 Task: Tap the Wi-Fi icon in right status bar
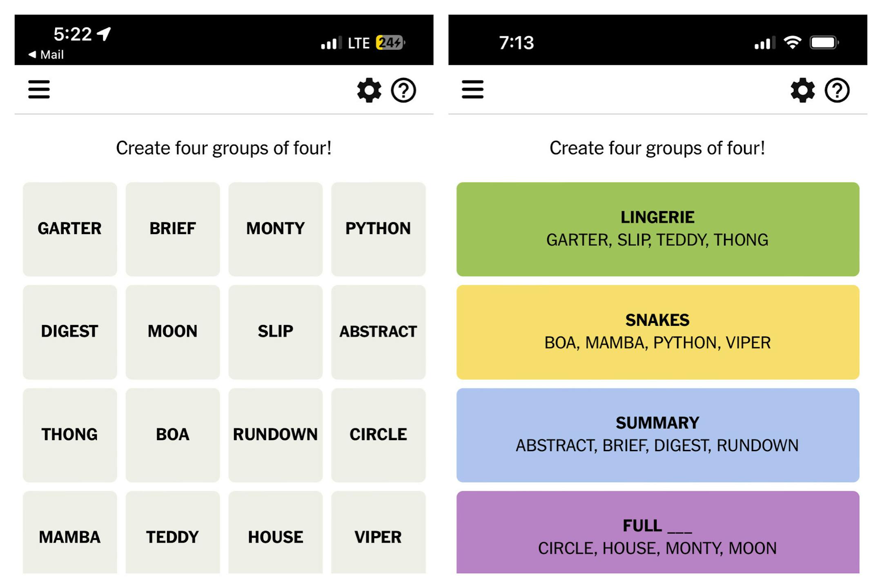pyautogui.click(x=792, y=42)
